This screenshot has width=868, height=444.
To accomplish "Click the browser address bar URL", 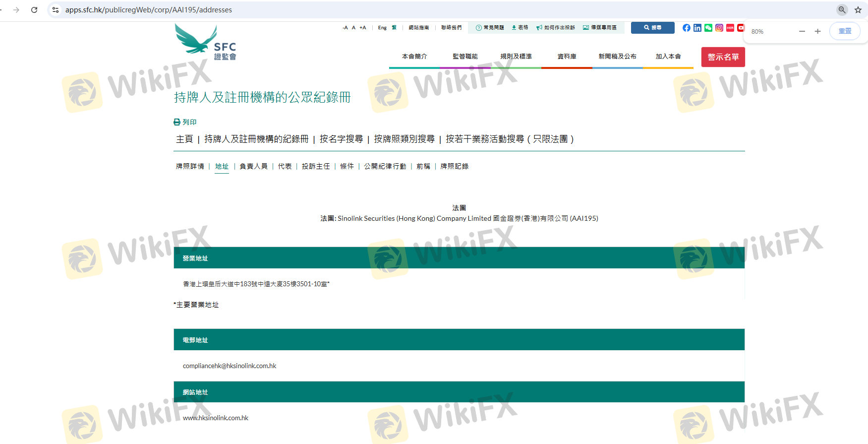I will coord(149,10).
